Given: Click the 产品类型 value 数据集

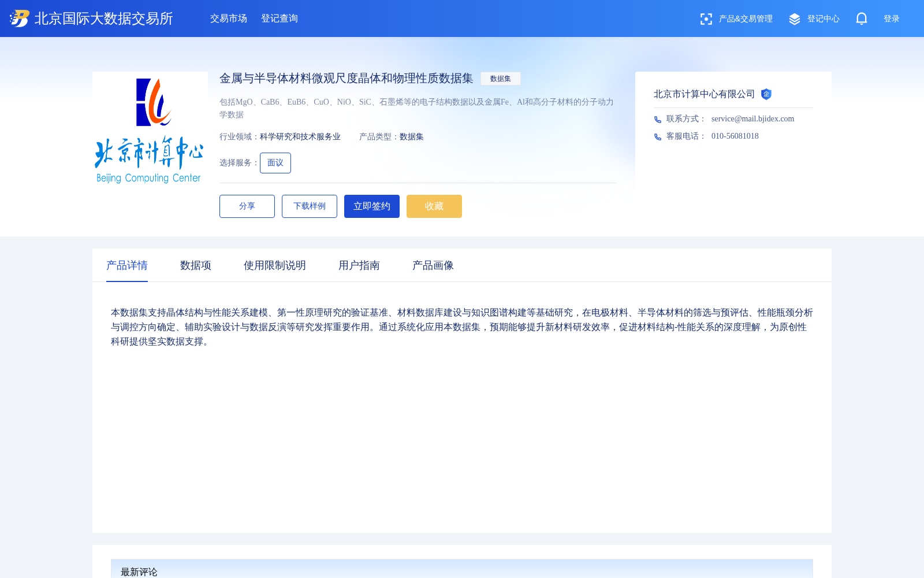Looking at the screenshot, I should coord(412,137).
